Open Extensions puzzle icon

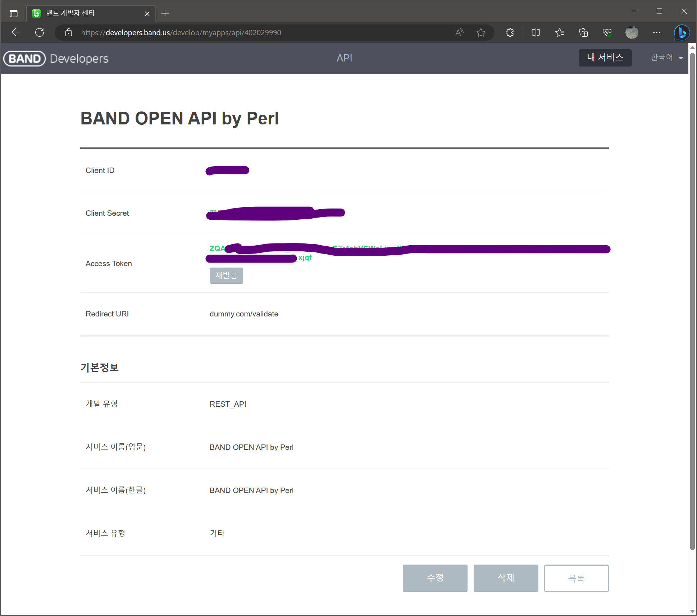tap(510, 33)
